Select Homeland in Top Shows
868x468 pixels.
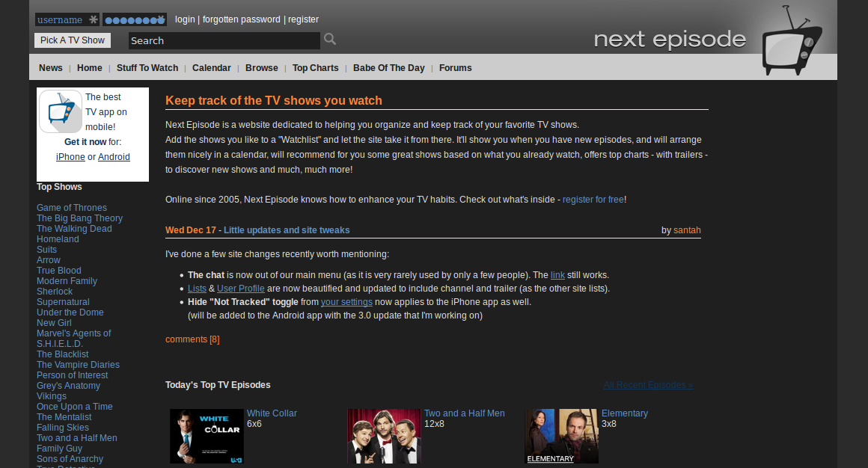pos(58,239)
